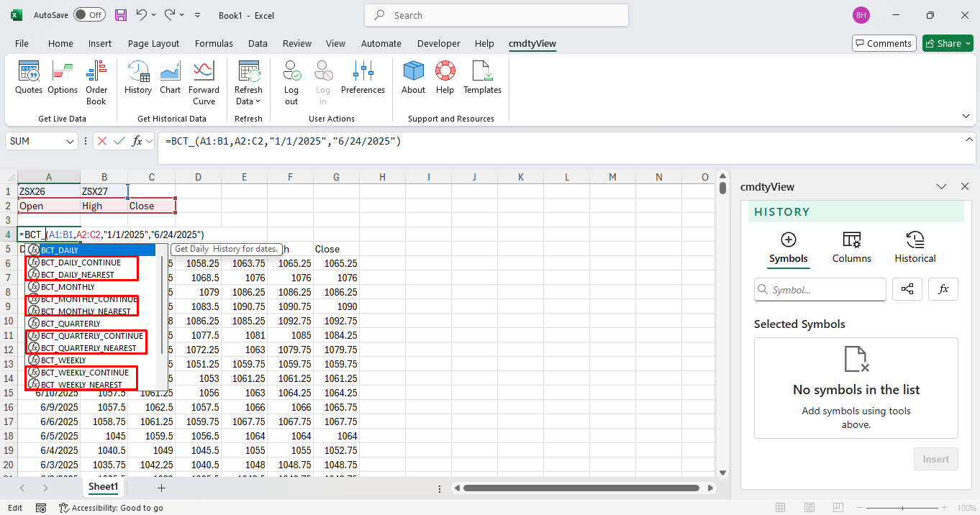
Task: Switch to the Insert tab
Action: pos(100,43)
